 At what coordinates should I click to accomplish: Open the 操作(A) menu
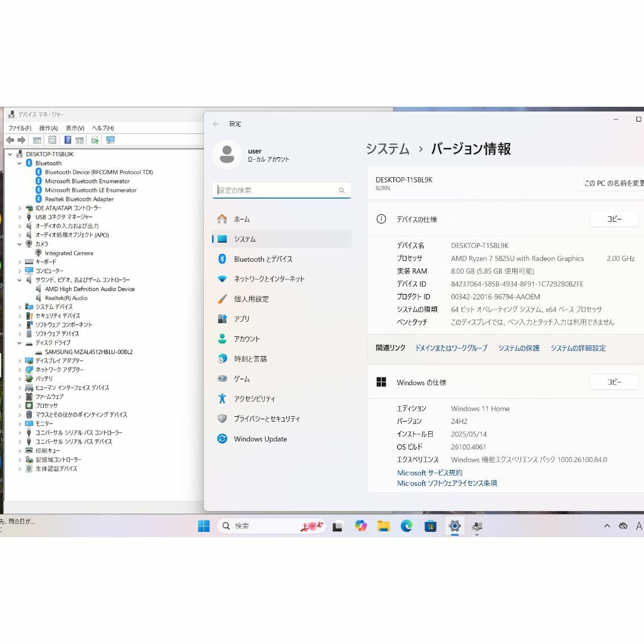48,128
